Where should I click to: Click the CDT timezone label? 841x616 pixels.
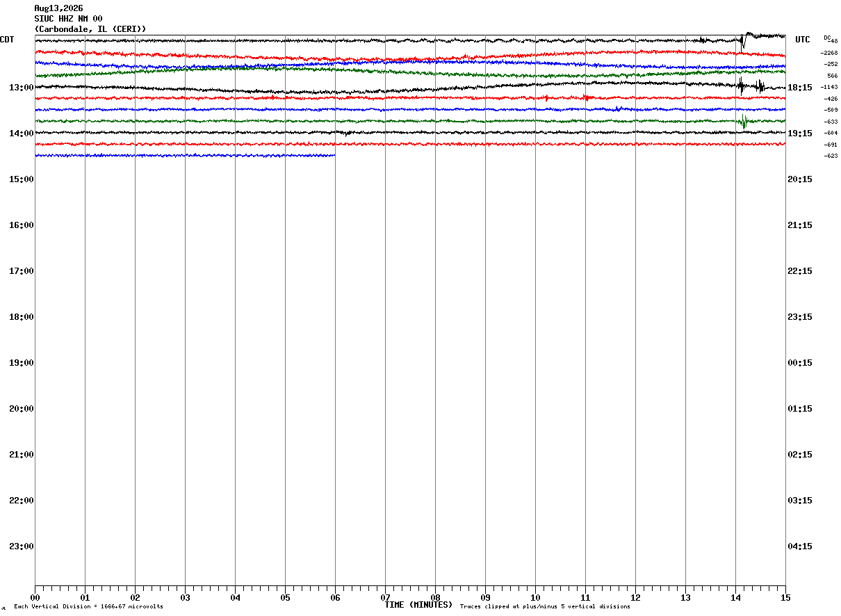7,40
